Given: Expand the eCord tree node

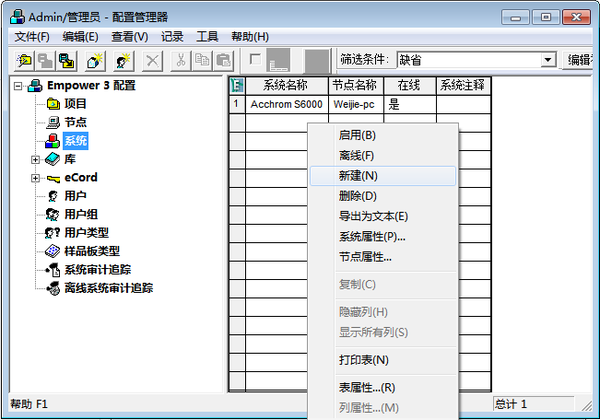Looking at the screenshot, I should point(36,178).
